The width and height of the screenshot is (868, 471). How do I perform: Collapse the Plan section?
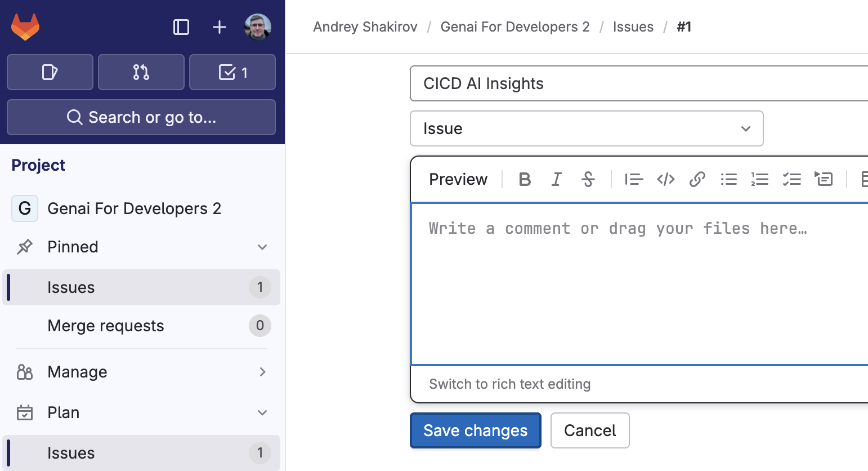pyautogui.click(x=262, y=412)
